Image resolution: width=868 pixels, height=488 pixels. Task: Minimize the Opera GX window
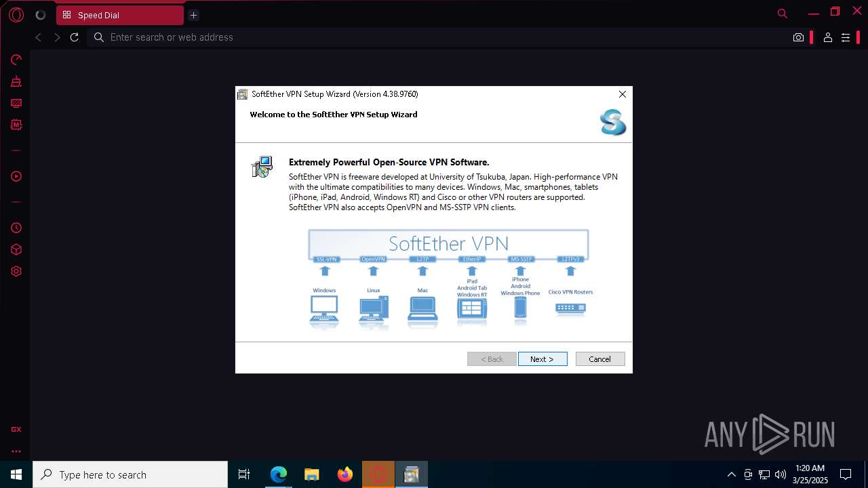(x=814, y=13)
